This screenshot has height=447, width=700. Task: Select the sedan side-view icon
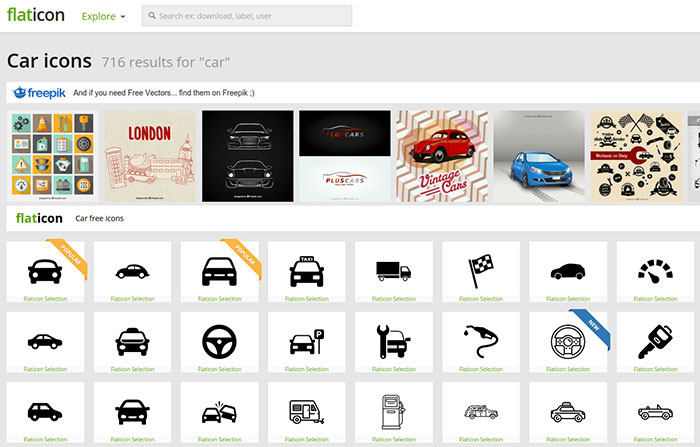pos(45,342)
